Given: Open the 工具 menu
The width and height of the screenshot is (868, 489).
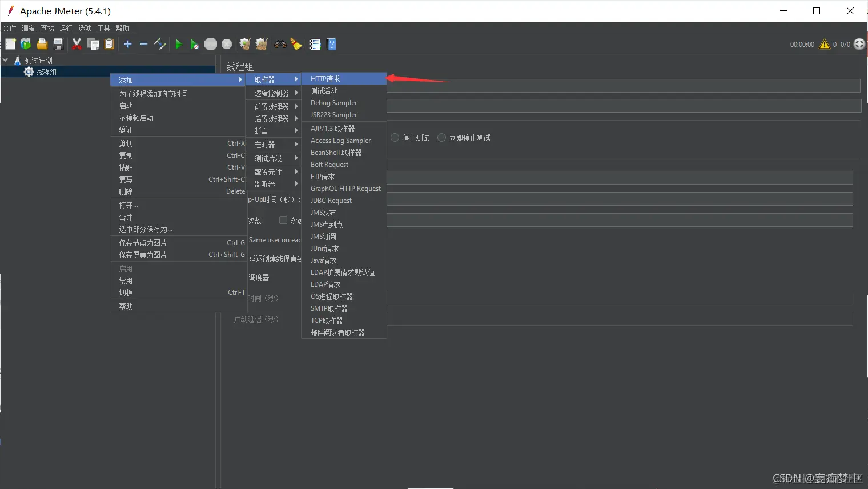Looking at the screenshot, I should click(x=103, y=28).
